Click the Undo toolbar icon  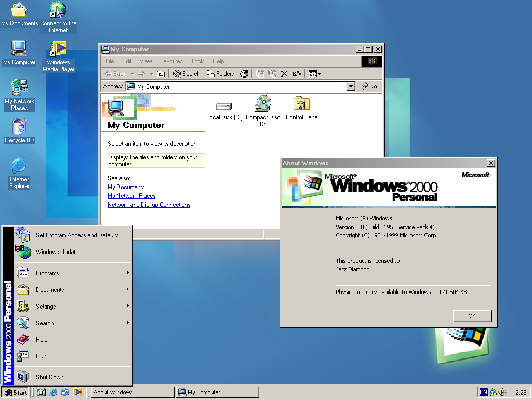(x=297, y=74)
